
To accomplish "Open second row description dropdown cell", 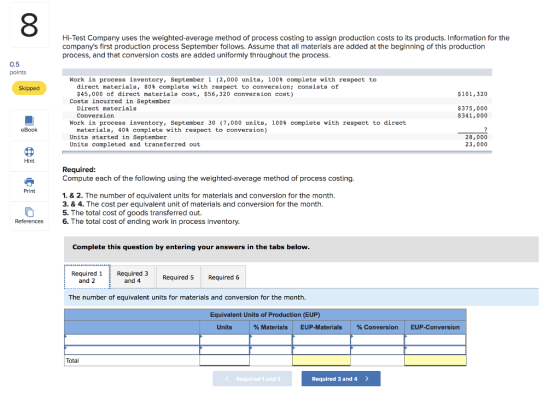I will click(x=132, y=350).
